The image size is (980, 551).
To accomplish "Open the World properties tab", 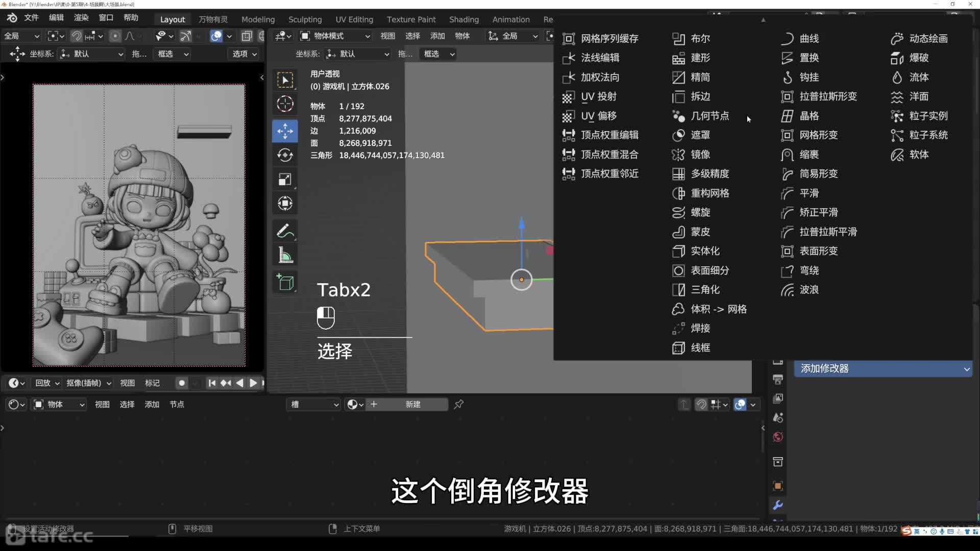I will pyautogui.click(x=778, y=437).
